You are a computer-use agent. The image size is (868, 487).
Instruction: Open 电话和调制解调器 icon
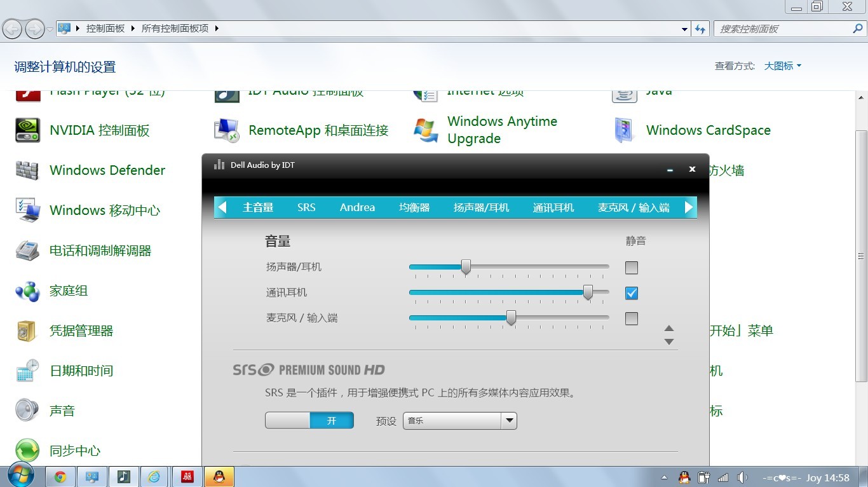(28, 250)
